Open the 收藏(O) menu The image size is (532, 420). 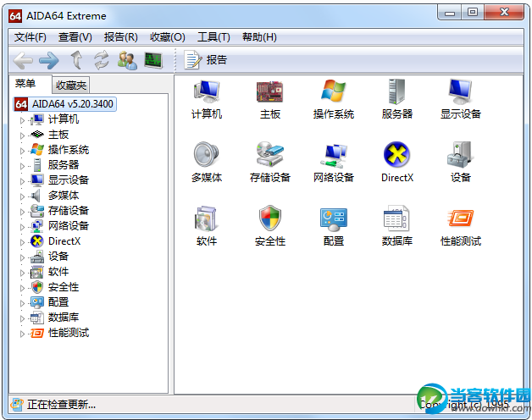(167, 37)
